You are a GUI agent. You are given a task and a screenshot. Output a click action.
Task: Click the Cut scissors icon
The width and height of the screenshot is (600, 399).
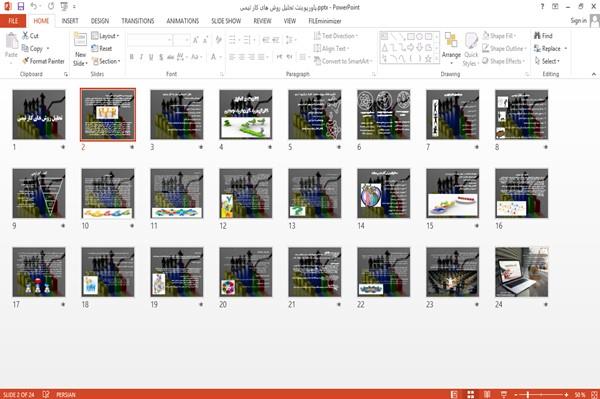(26, 36)
